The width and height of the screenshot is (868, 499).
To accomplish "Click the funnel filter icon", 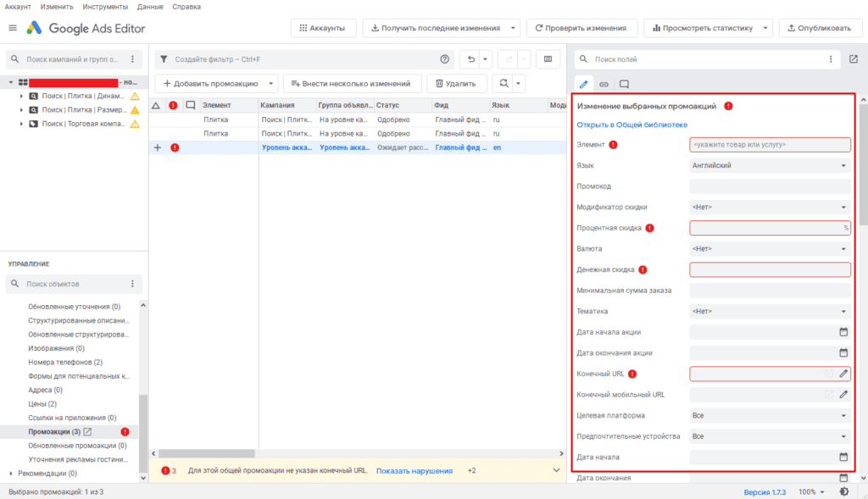I will (x=164, y=59).
